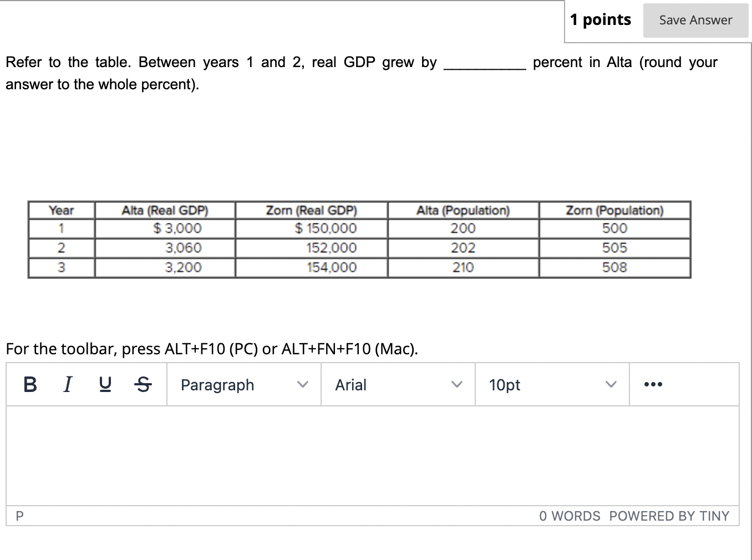Click the Alta (Real GDP) header cell

coord(165,210)
